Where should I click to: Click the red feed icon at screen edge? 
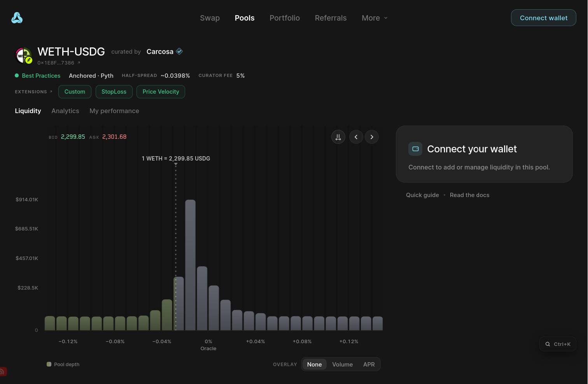[3, 372]
